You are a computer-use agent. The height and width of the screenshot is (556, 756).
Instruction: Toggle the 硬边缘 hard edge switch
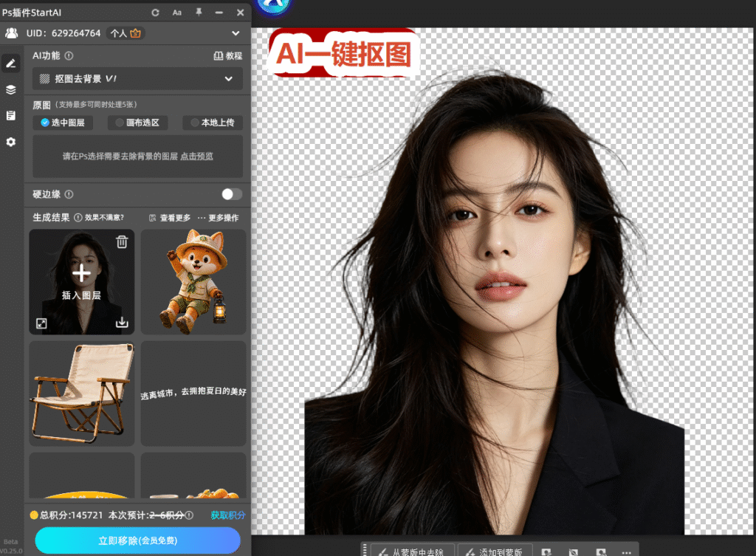pyautogui.click(x=231, y=194)
